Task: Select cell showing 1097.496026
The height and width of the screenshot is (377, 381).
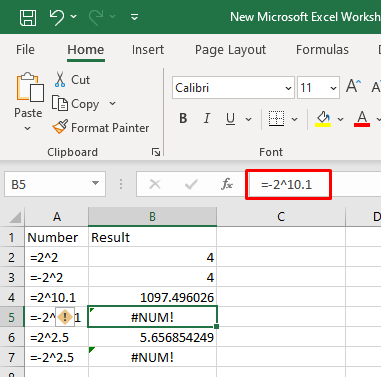Action: pos(152,297)
